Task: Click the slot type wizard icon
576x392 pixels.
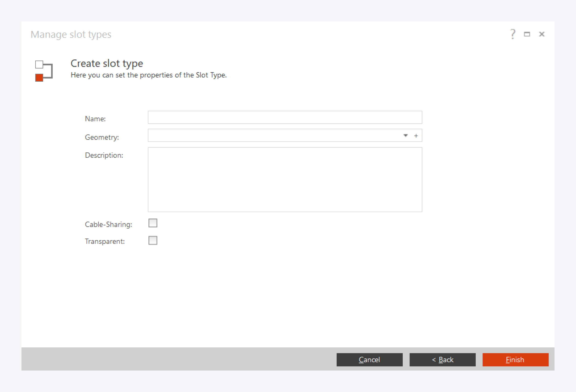Action: tap(44, 71)
